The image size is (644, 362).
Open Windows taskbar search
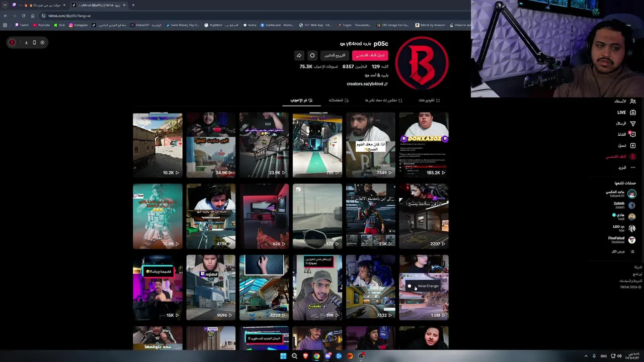[x=294, y=356]
